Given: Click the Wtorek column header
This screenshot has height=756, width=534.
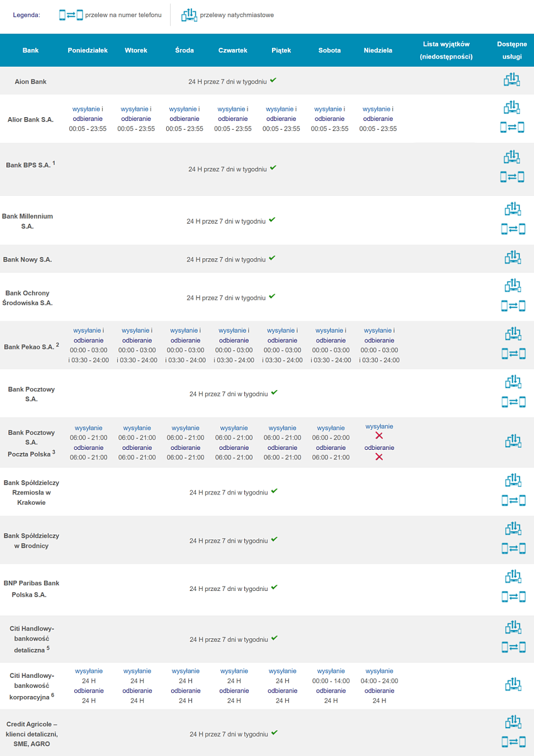Looking at the screenshot, I should click(136, 50).
